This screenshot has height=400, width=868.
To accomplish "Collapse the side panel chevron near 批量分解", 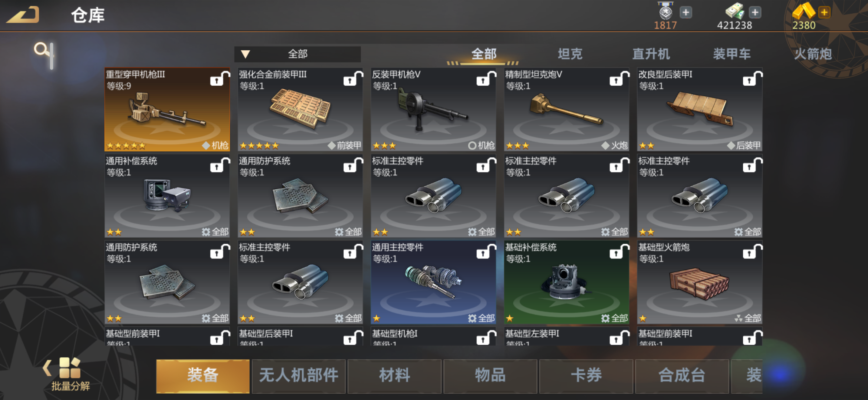I will [x=47, y=368].
